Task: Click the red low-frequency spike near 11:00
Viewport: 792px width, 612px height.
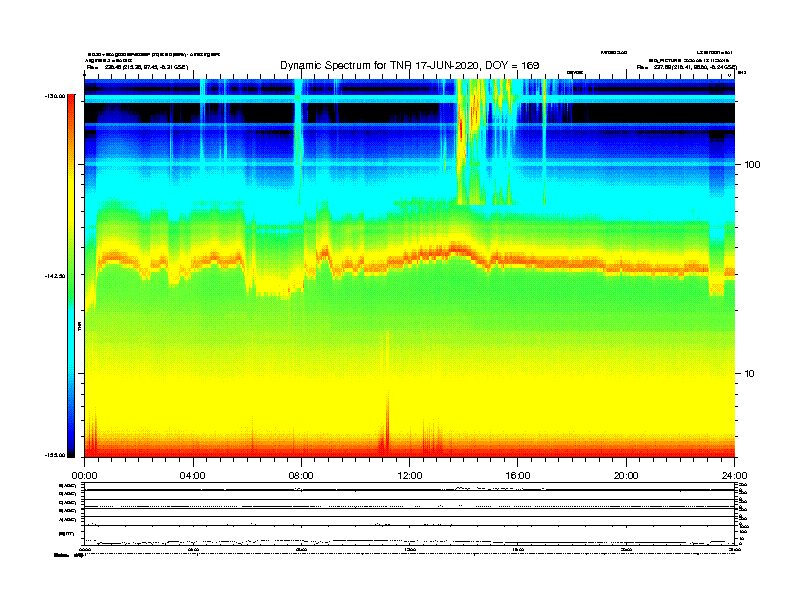Action: 387,424
